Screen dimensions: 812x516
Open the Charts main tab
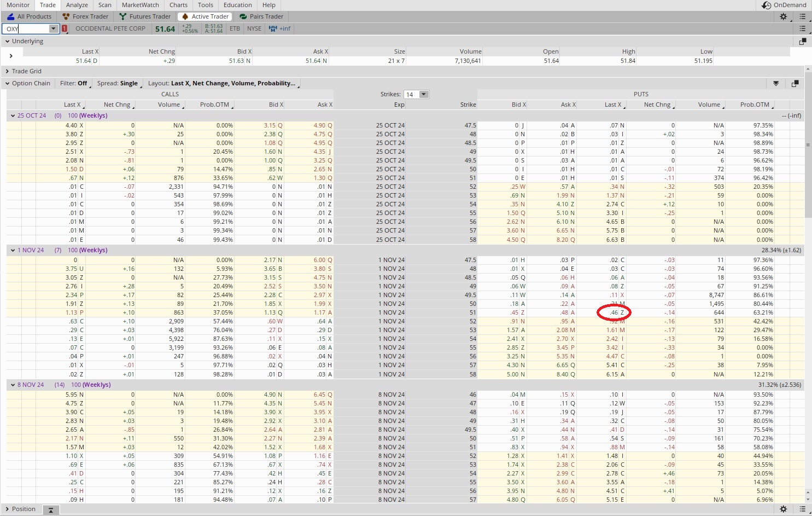(178, 5)
